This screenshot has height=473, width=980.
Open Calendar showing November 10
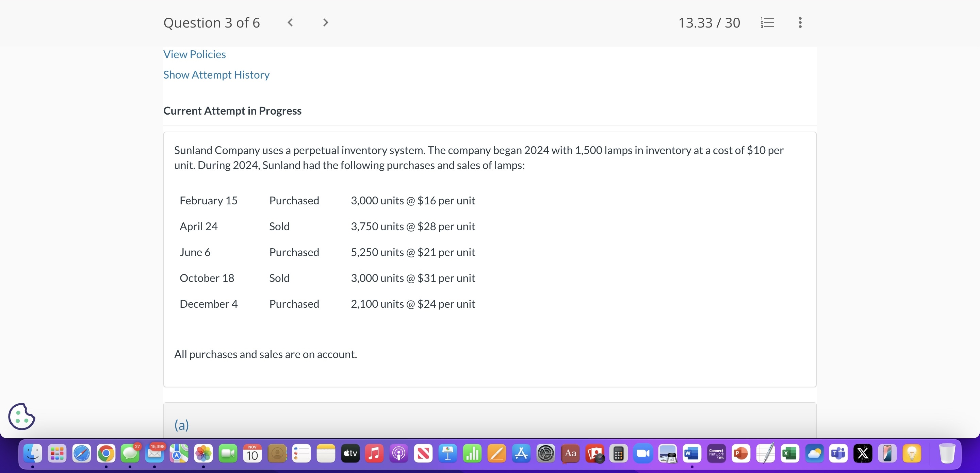[252, 453]
